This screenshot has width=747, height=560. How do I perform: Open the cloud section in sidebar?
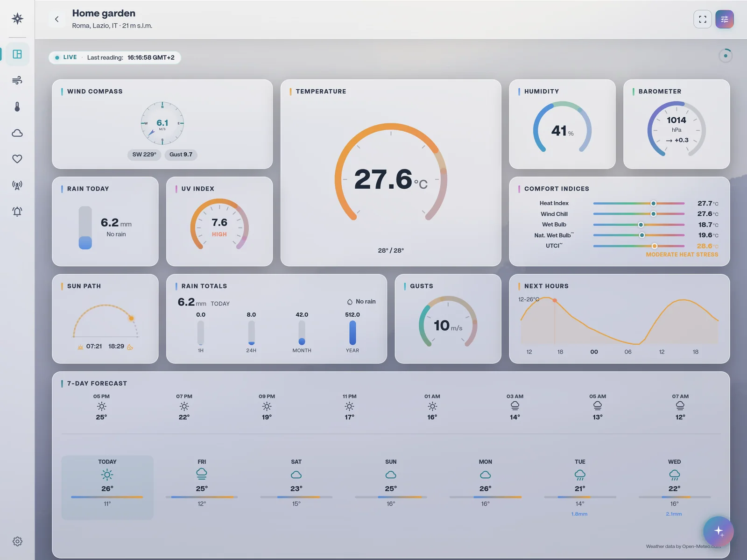(17, 133)
